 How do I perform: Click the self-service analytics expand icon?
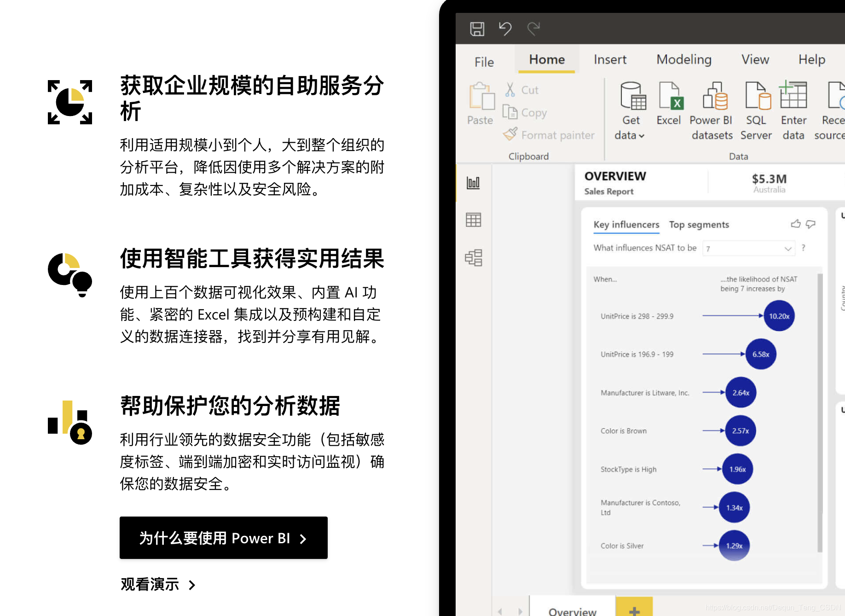coord(70,102)
